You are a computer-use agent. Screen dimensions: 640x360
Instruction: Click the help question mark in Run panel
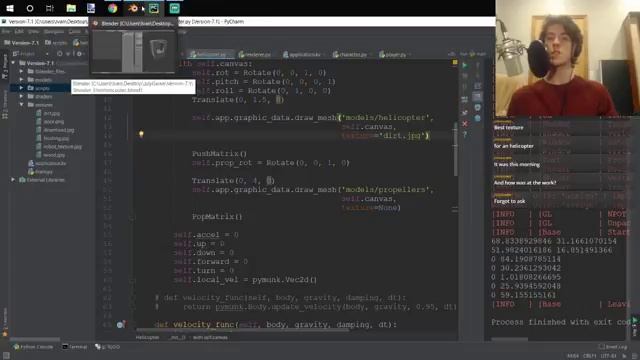tap(464, 134)
